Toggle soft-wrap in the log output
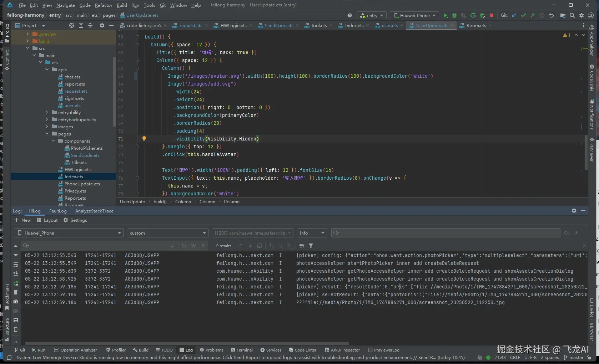Image resolution: width=599 pixels, height=364 pixels. (16, 265)
